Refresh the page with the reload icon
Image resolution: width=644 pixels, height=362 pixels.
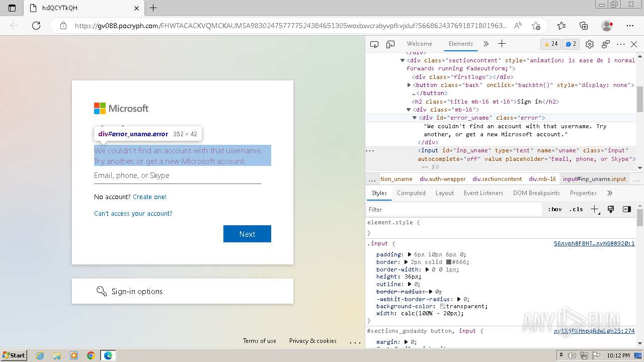36,26
